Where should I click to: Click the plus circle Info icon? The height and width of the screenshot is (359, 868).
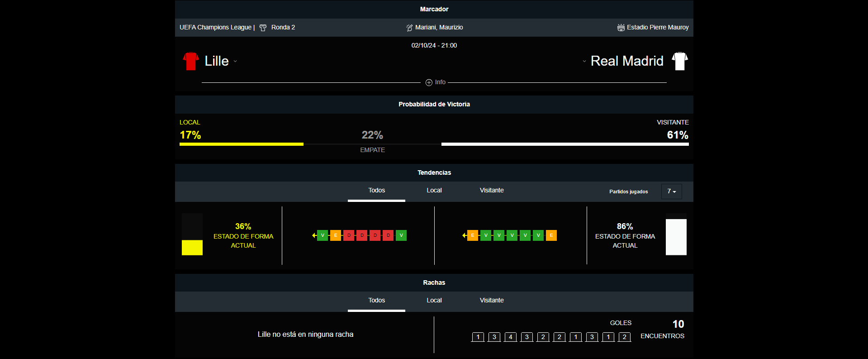429,82
